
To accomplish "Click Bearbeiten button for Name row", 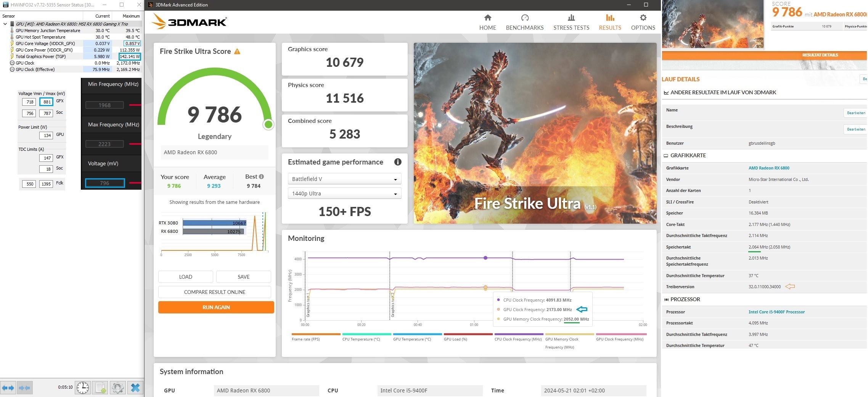I will (856, 113).
